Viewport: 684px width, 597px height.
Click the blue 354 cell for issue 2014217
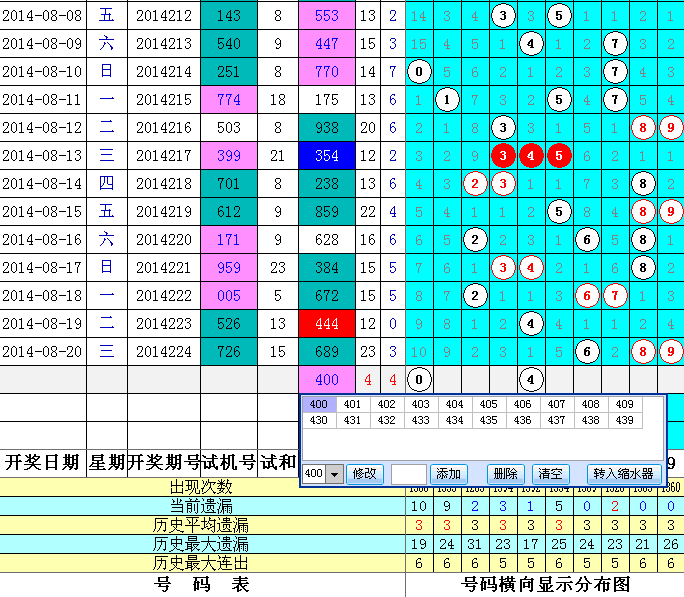pos(327,155)
